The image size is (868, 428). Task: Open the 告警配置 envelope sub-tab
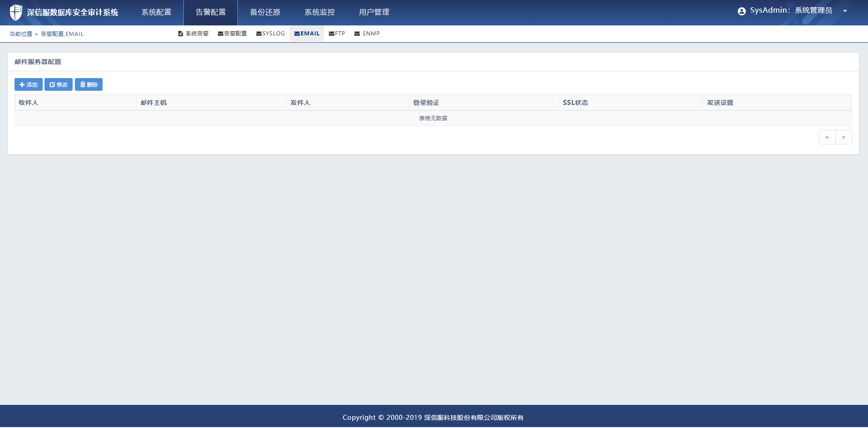pyautogui.click(x=232, y=34)
